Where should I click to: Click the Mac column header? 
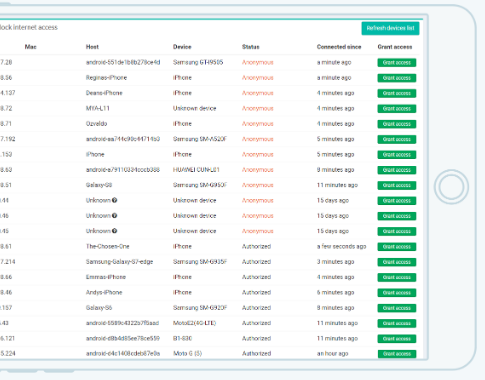point(30,47)
